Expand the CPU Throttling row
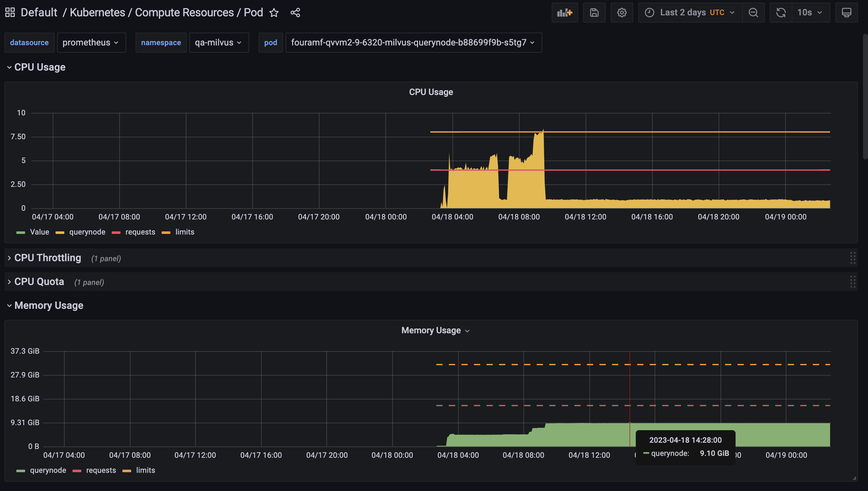The height and width of the screenshot is (491, 868). click(x=47, y=258)
